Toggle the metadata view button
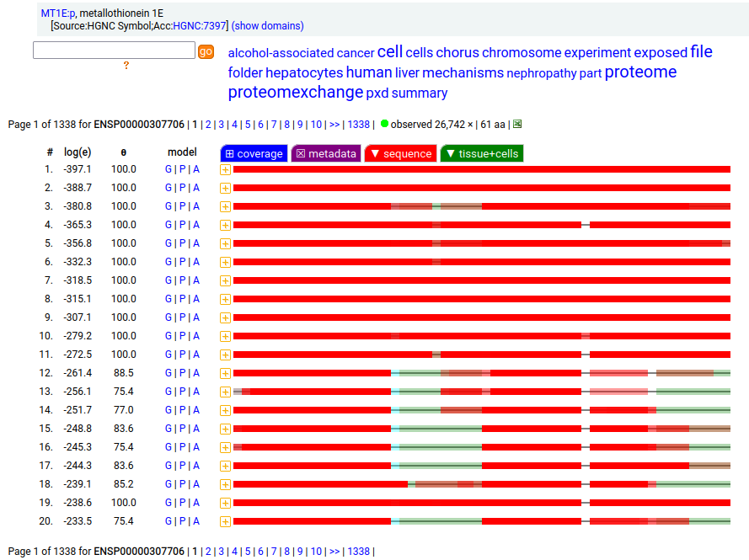749x560 pixels. 326,154
